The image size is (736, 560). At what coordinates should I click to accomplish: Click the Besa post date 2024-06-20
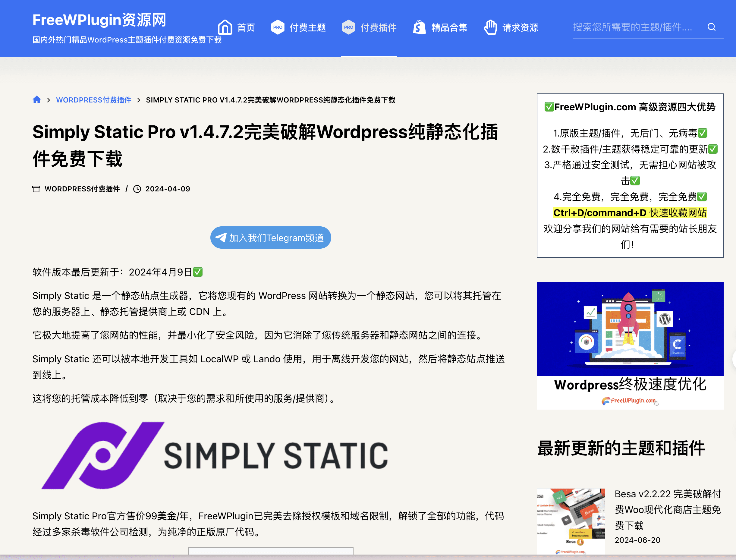pos(637,540)
